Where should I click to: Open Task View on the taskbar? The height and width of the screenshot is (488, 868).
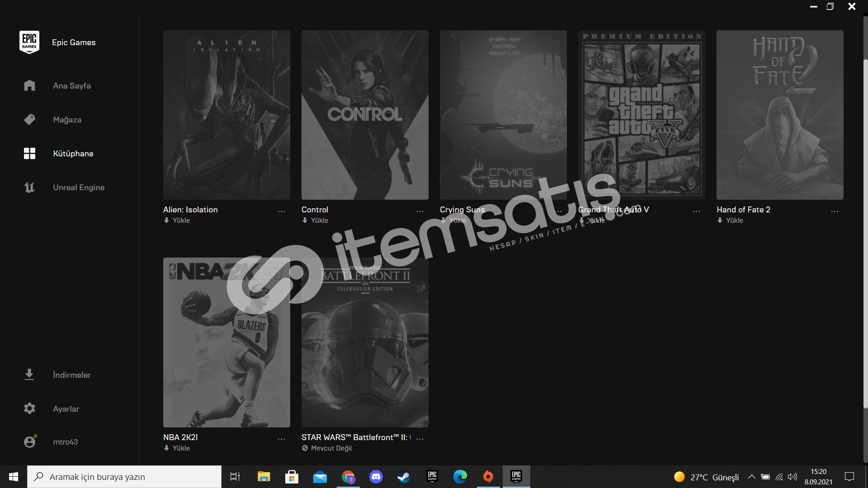(x=235, y=477)
